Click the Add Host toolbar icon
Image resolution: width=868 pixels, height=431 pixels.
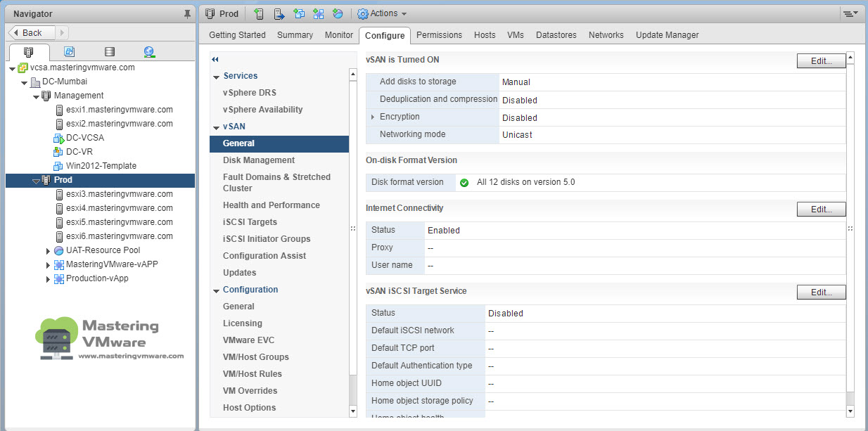click(x=260, y=13)
